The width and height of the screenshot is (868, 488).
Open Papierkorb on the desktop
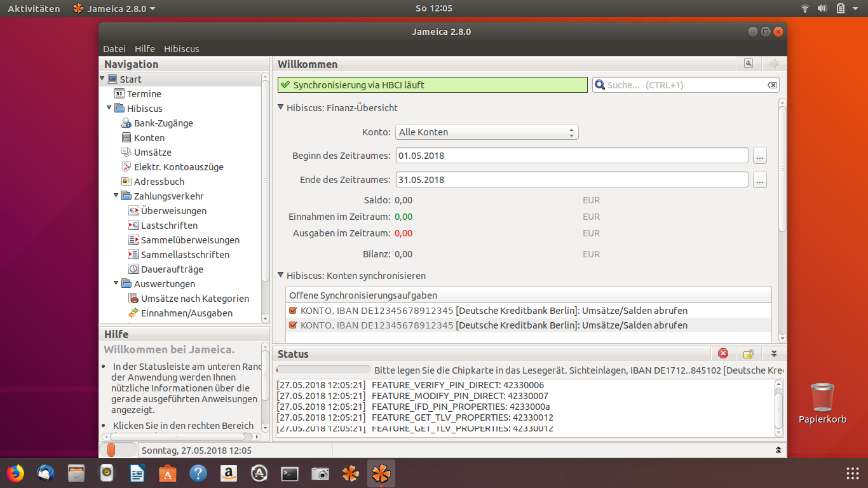823,403
